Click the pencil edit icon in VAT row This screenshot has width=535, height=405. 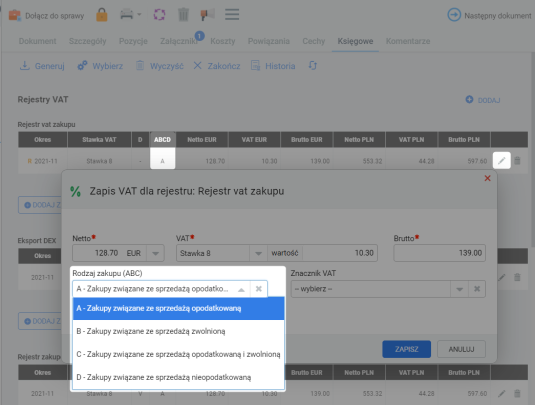[502, 160]
